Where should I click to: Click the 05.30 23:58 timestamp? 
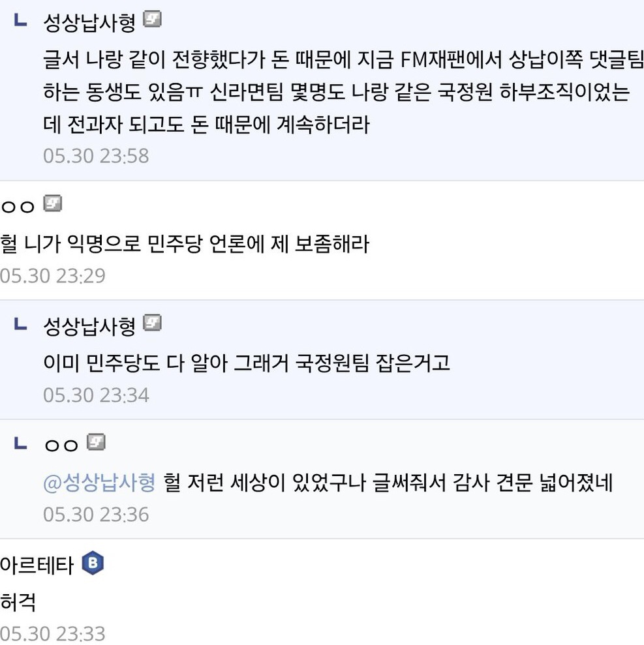[96, 156]
